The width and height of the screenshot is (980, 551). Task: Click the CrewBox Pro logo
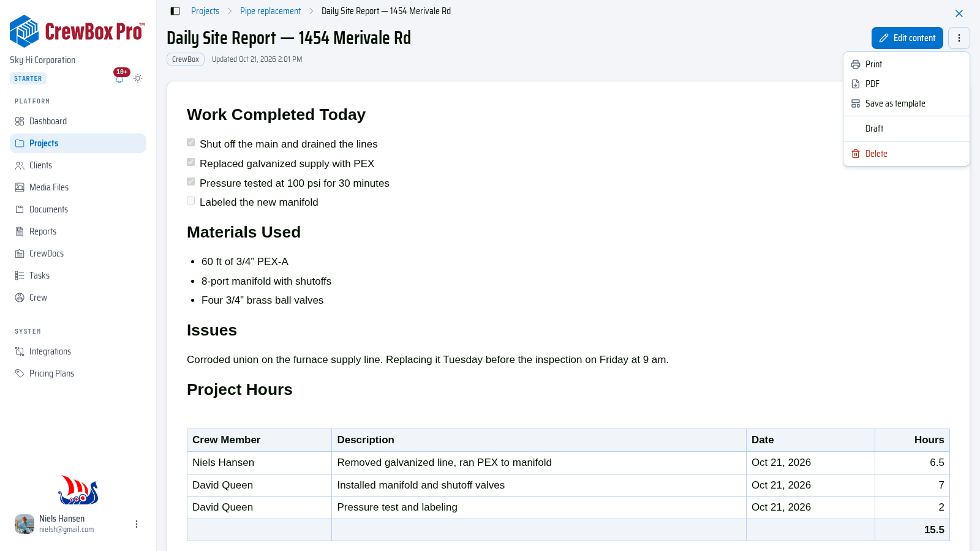(77, 31)
